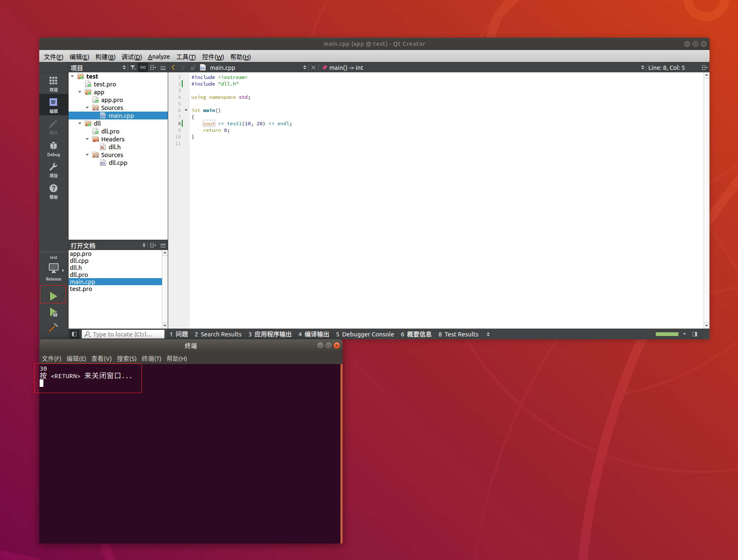
Task: Collapse app's Sources folder
Action: tap(87, 107)
